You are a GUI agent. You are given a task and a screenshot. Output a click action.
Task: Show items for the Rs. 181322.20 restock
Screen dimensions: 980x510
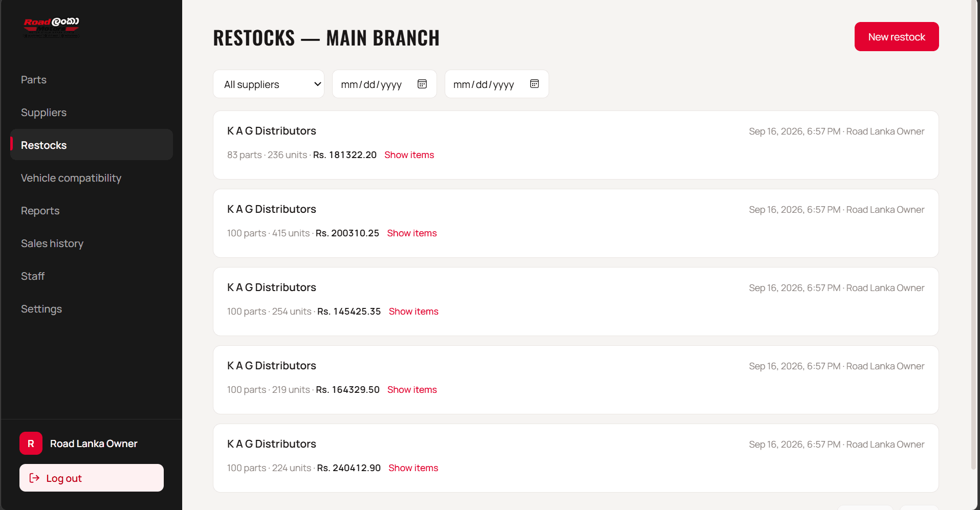(x=409, y=155)
